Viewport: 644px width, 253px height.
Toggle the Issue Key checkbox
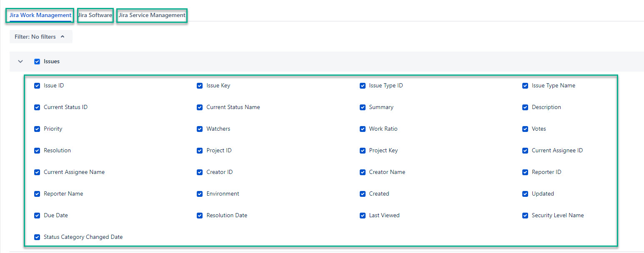point(200,86)
